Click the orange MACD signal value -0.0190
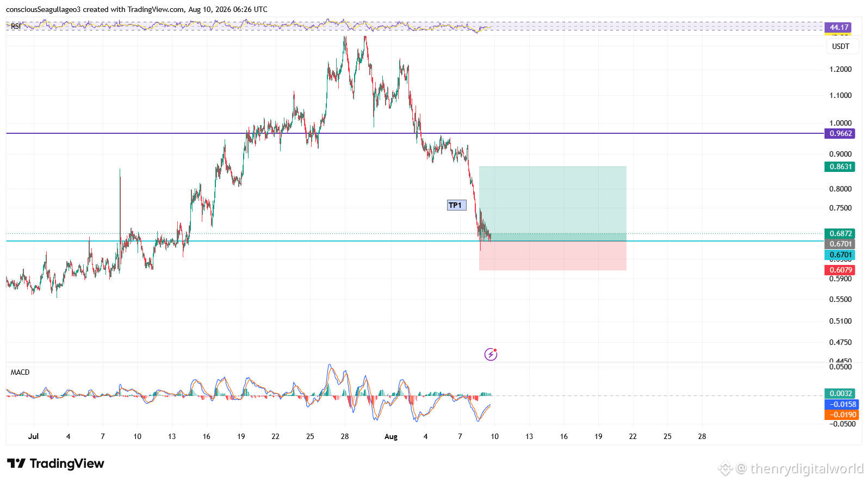The width and height of the screenshot is (868, 482). tap(842, 415)
